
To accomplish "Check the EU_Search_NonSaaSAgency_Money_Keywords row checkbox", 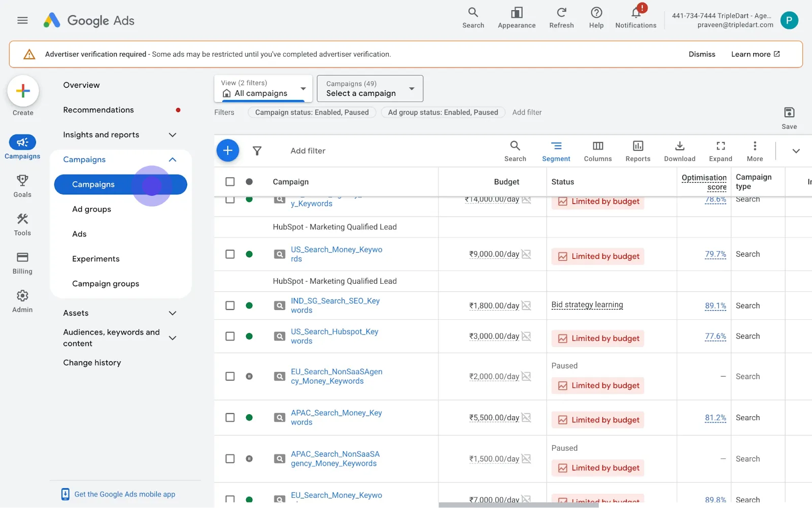I will (230, 377).
